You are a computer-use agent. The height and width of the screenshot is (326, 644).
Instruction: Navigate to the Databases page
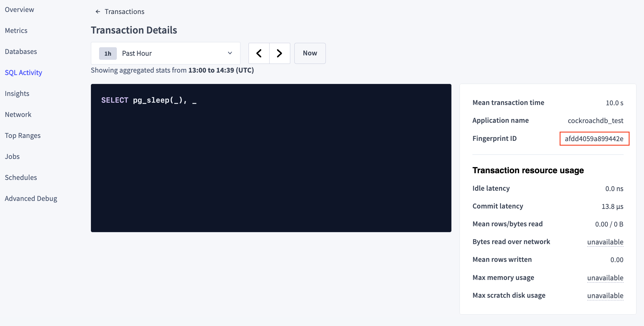21,51
